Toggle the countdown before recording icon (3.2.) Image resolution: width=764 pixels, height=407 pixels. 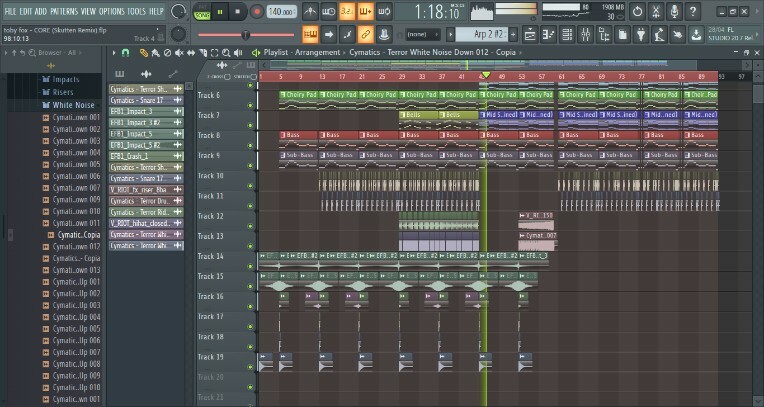click(x=347, y=12)
